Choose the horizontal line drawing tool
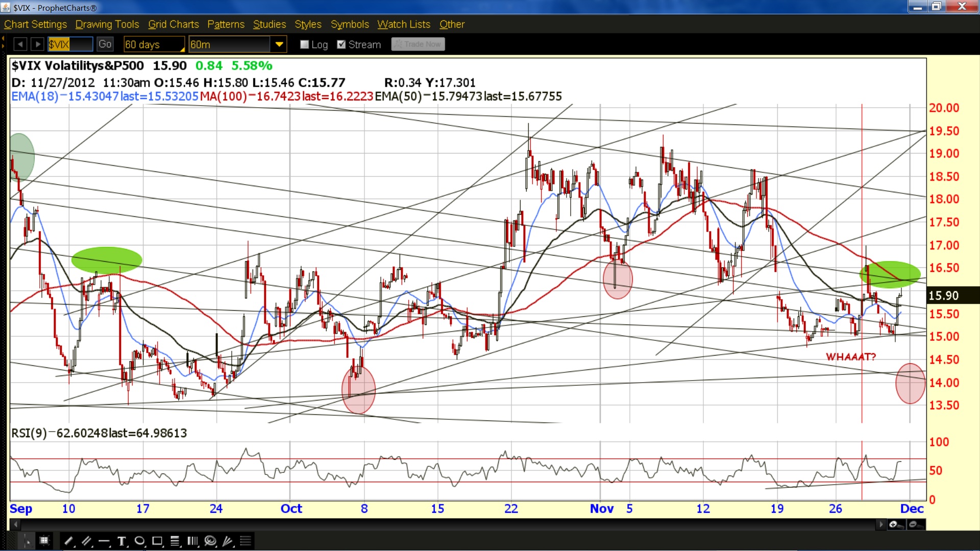Viewport: 980px width, 551px height. (104, 541)
